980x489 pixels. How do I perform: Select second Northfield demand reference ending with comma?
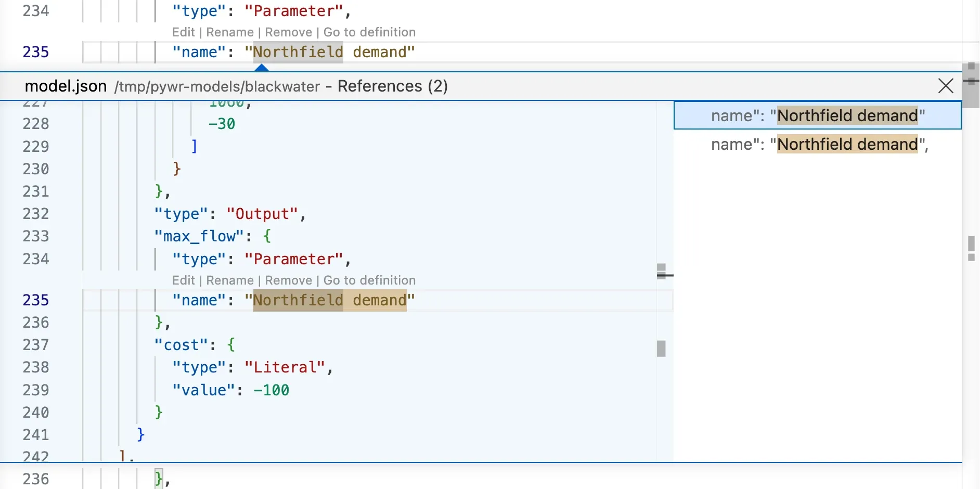pos(817,144)
